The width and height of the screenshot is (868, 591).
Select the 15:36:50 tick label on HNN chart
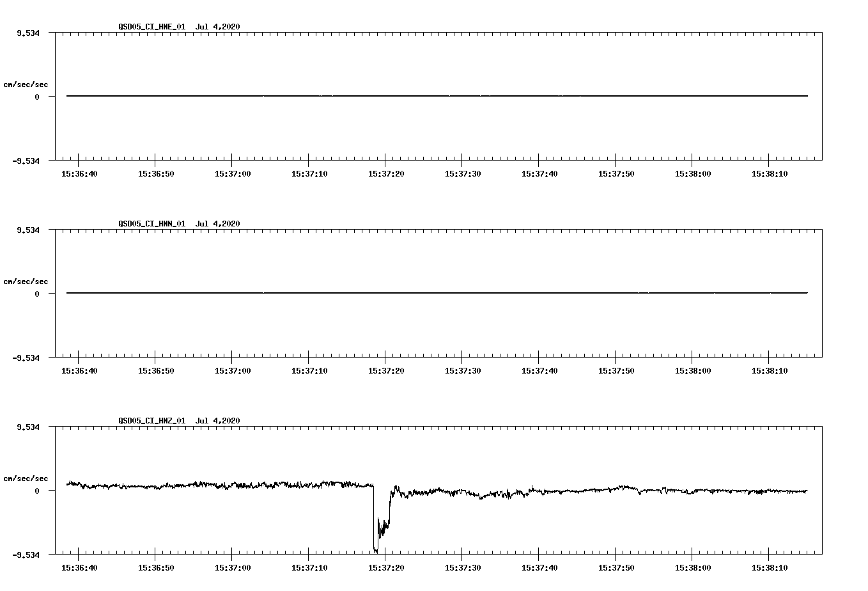tap(156, 371)
